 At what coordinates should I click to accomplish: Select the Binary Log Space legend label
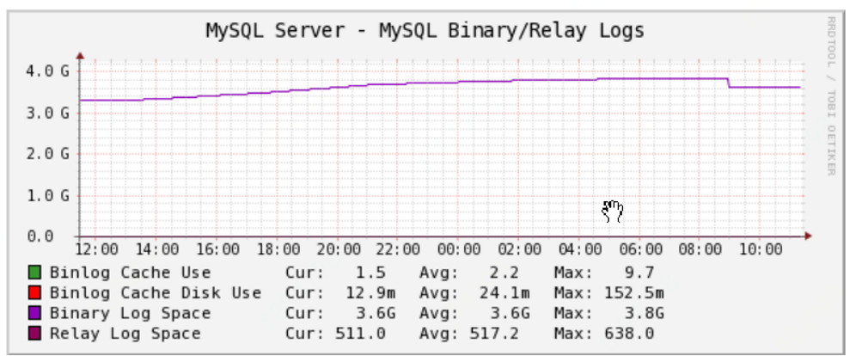(x=130, y=313)
